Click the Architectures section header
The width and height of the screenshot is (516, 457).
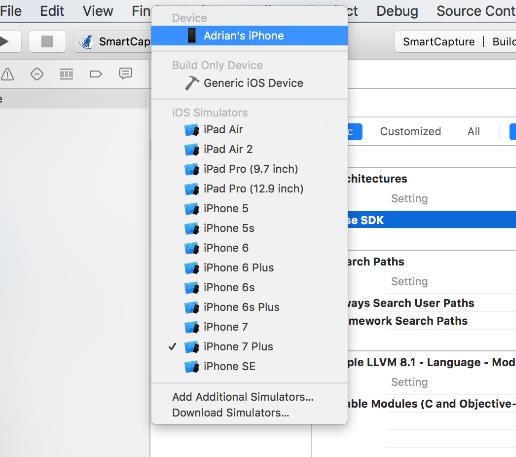[x=377, y=179]
